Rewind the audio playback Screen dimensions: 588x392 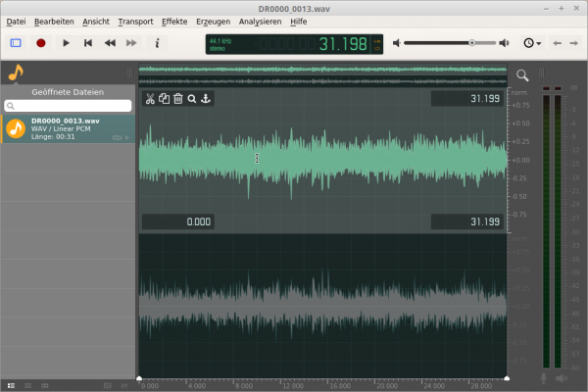coord(110,43)
